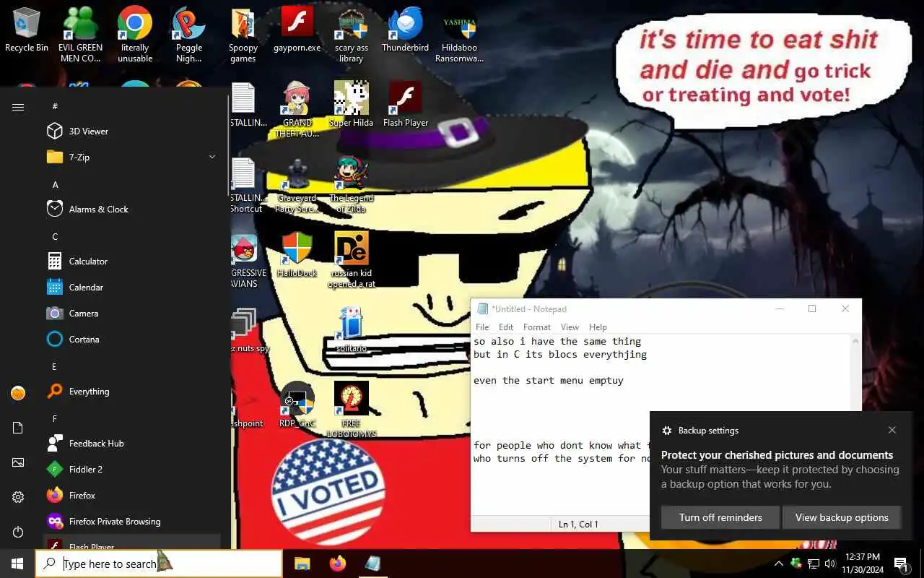The image size is (924, 578).
Task: Show hidden system tray icons
Action: [x=778, y=564]
